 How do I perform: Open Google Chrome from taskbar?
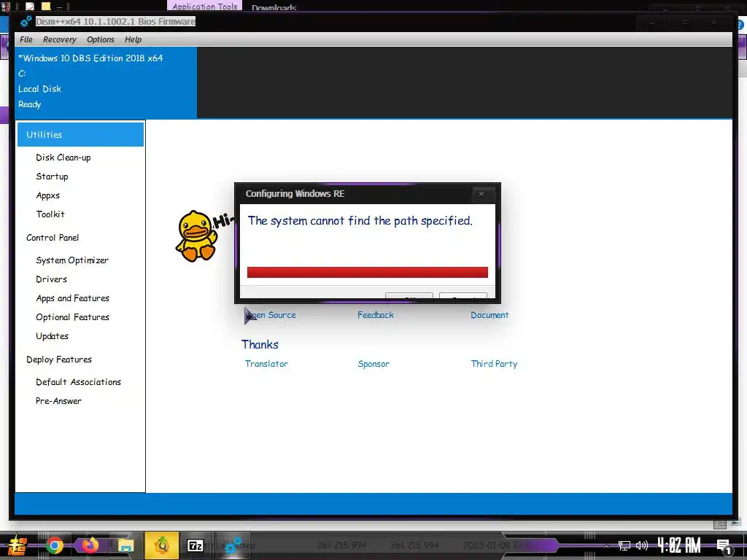click(x=54, y=545)
